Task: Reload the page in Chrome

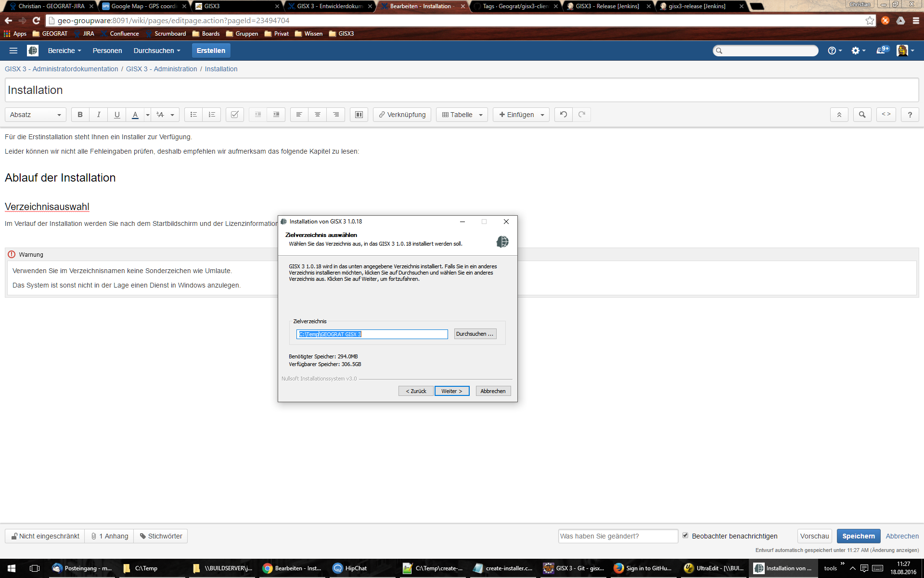Action: pos(36,21)
